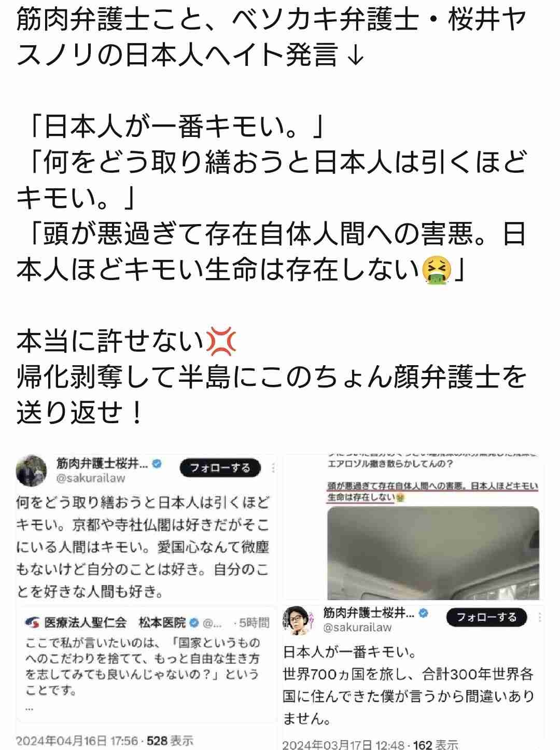The image size is (560, 750).
Task: Expand the truncated quoted tweet via the ellipsis
Action: (x=29, y=707)
